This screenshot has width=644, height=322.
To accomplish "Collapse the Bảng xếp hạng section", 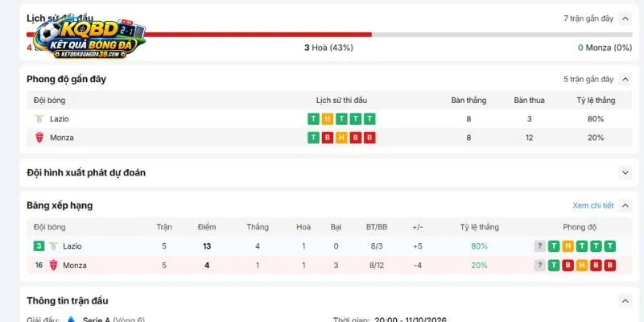I will point(625,205).
